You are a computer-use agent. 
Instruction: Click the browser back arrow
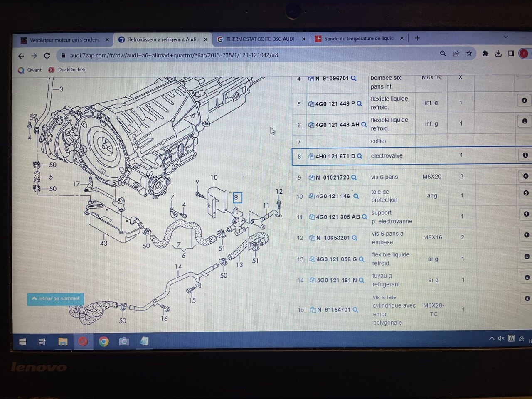21,56
